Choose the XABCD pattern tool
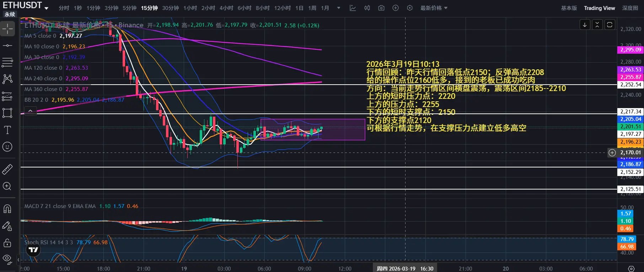The image size is (644, 272). click(x=7, y=79)
